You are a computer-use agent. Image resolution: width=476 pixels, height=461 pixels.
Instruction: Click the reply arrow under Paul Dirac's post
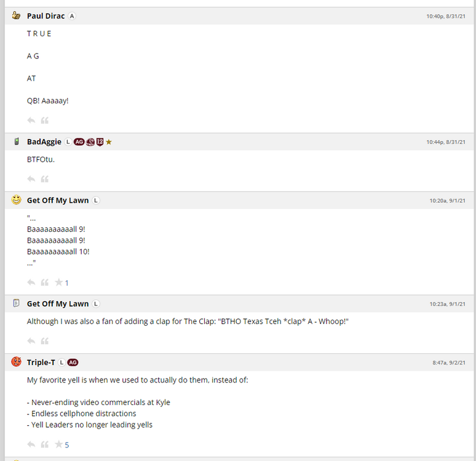[31, 120]
